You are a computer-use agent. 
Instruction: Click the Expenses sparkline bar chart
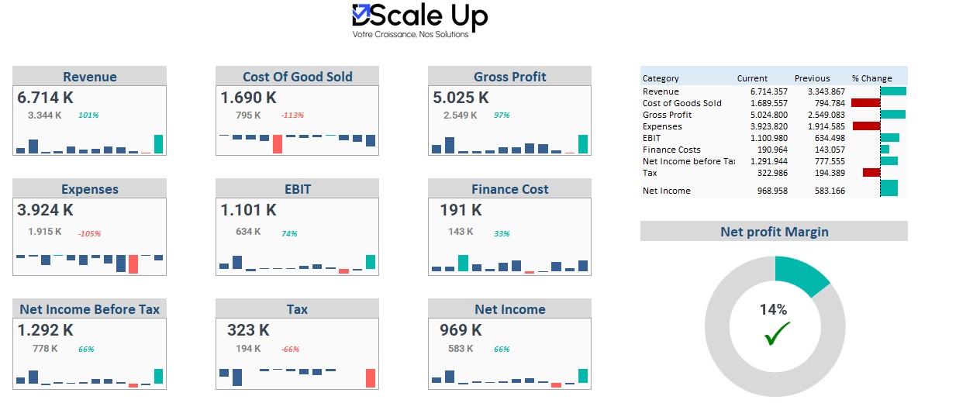90,261
